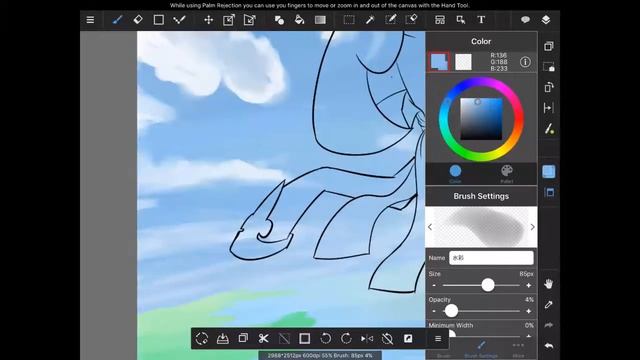Rotate canvas counter-clockwise in bottom bar
This screenshot has height=360, width=640.
[x=325, y=338]
